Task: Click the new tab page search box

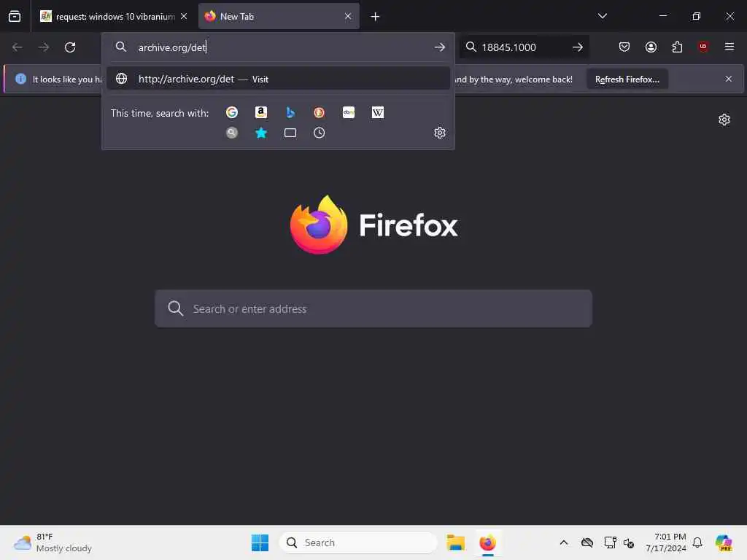Action: pos(373,308)
